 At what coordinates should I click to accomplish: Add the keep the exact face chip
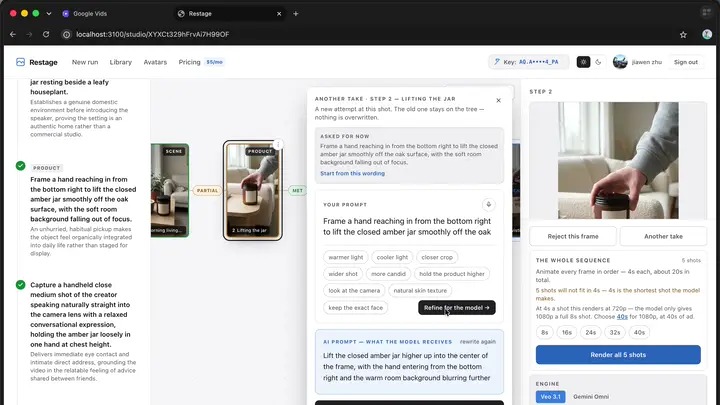(355, 308)
